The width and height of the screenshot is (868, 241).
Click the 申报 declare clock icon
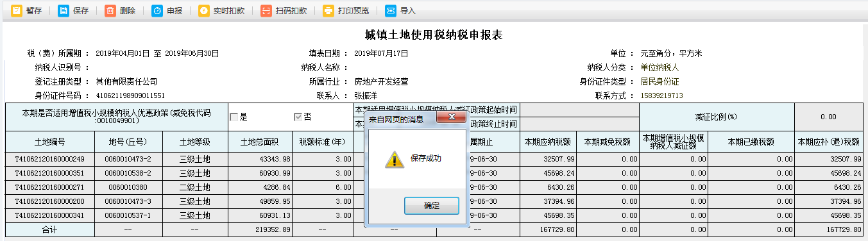coord(157,11)
